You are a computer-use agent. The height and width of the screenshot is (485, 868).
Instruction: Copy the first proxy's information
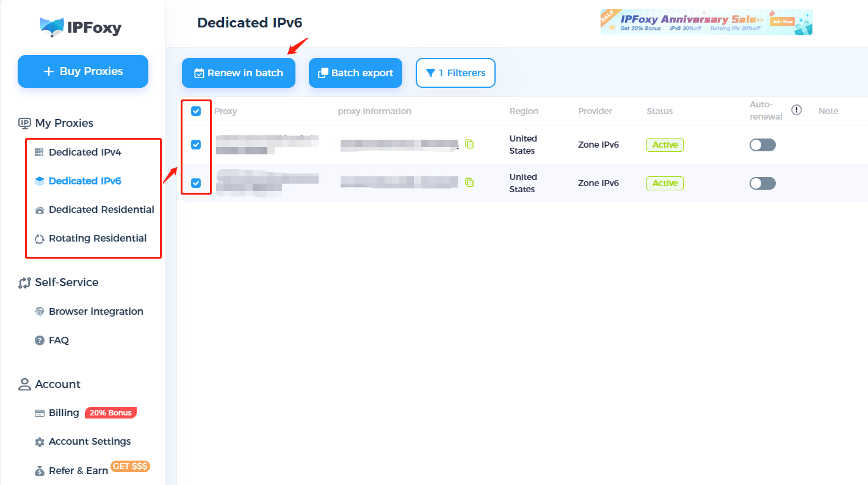(x=470, y=144)
